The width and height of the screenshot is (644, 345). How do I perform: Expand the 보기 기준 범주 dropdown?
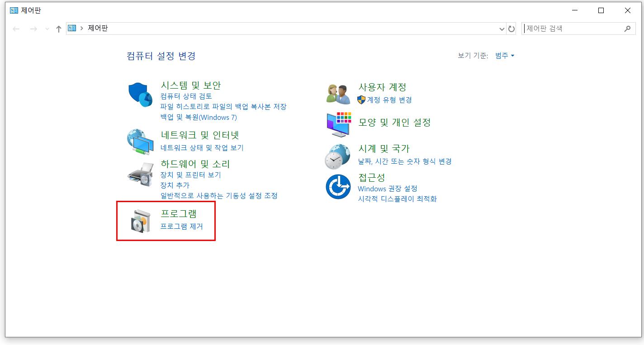point(505,56)
